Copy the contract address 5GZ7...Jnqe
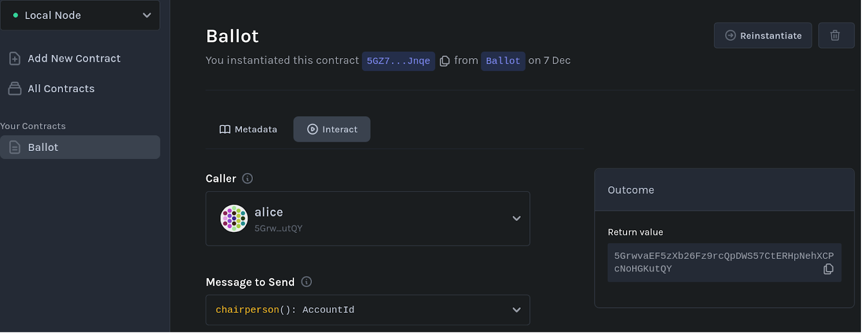 pyautogui.click(x=445, y=61)
